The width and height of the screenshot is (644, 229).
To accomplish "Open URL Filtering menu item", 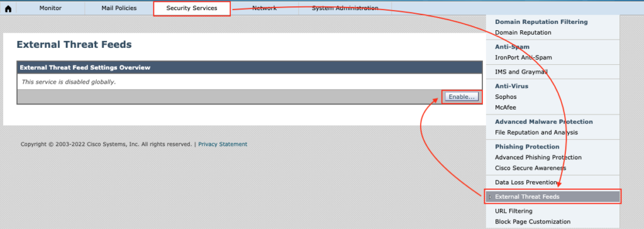I will (513, 211).
